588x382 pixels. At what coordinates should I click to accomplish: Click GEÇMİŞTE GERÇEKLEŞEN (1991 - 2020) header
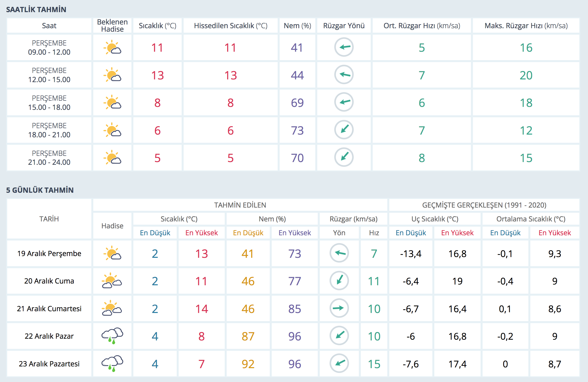click(484, 205)
